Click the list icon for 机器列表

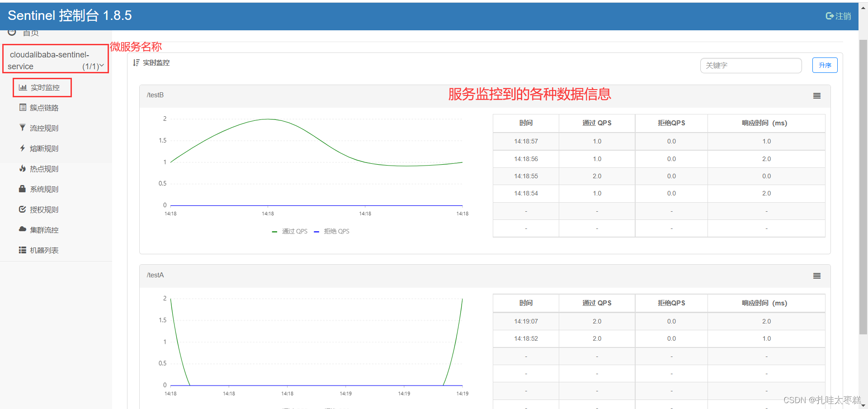click(22, 250)
